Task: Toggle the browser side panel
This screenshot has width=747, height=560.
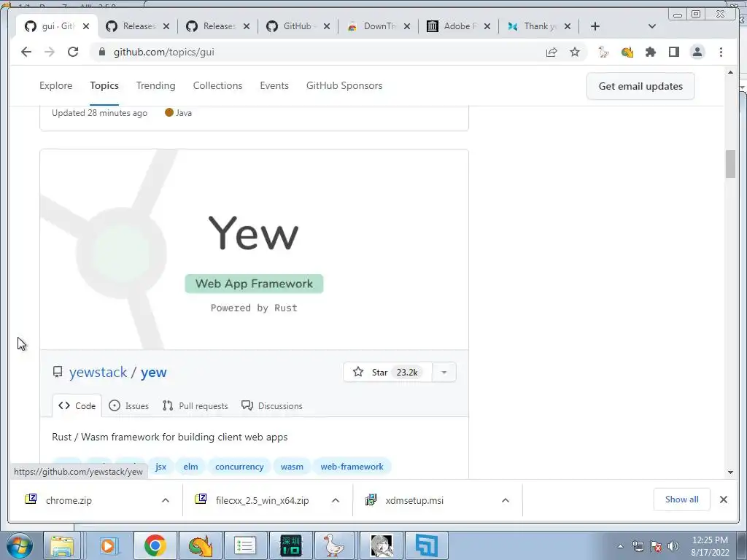Action: [673, 52]
